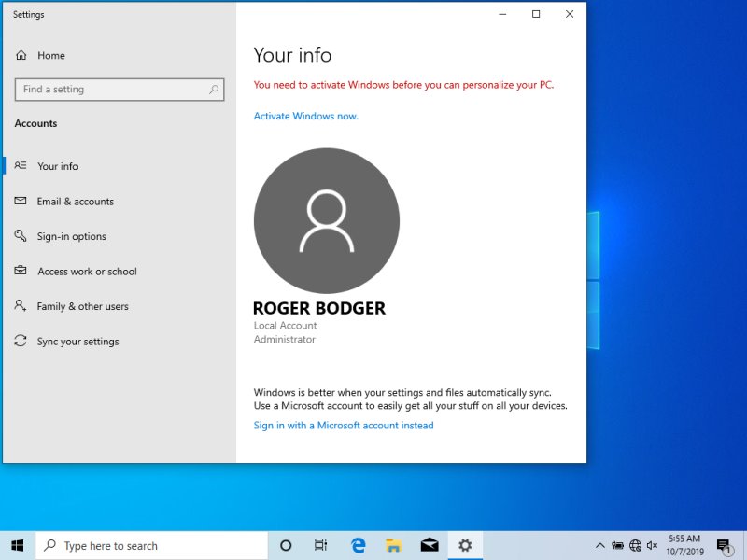The width and height of the screenshot is (747, 560).
Task: Click the Family & other users person icon
Action: tap(21, 306)
